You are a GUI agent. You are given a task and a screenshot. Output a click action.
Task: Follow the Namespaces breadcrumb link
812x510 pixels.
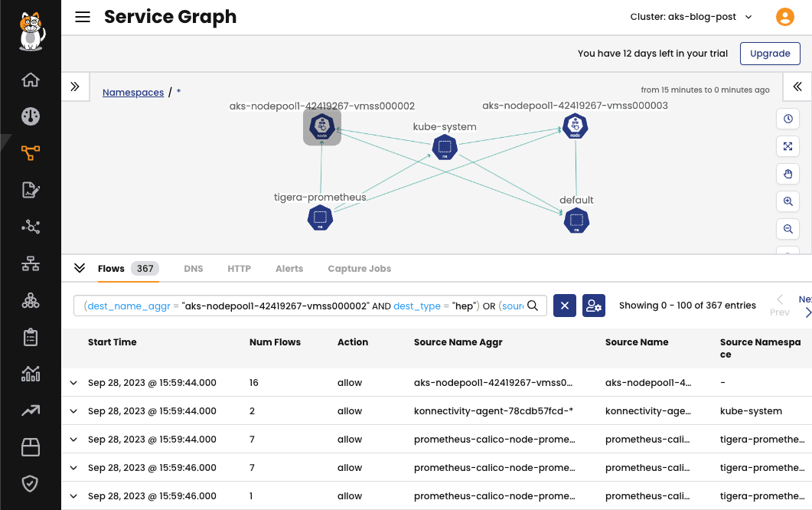133,92
